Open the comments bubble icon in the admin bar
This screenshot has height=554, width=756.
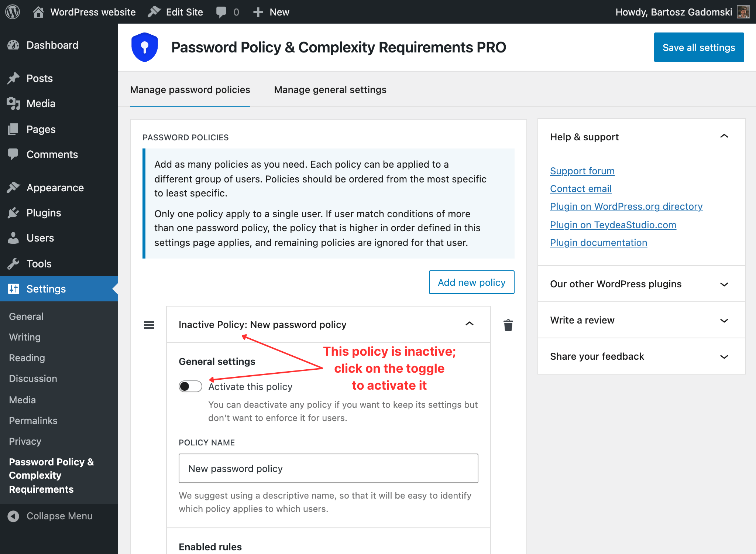(x=221, y=12)
